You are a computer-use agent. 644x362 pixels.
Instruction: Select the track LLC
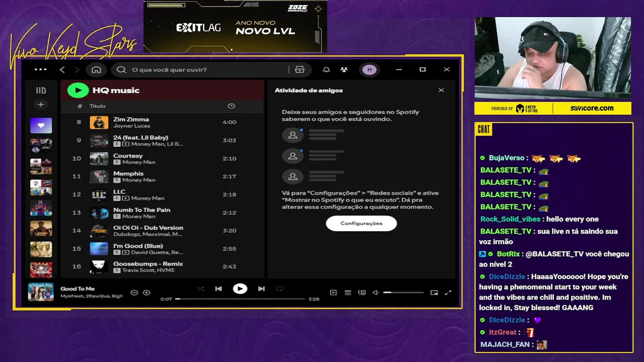[x=119, y=192]
